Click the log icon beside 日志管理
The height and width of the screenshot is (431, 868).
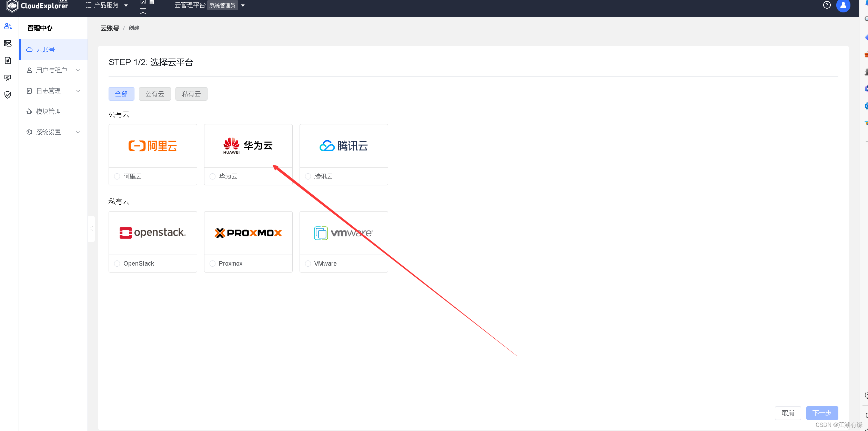coord(29,91)
